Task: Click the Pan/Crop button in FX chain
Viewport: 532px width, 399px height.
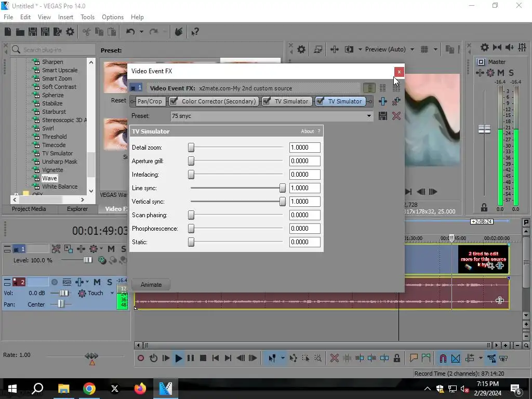Action: [x=150, y=101]
